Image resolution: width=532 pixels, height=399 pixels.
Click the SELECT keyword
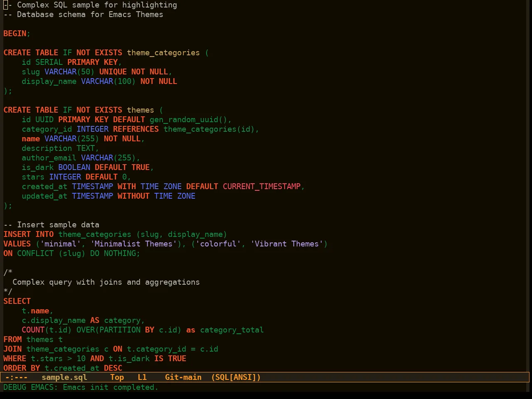pos(17,301)
